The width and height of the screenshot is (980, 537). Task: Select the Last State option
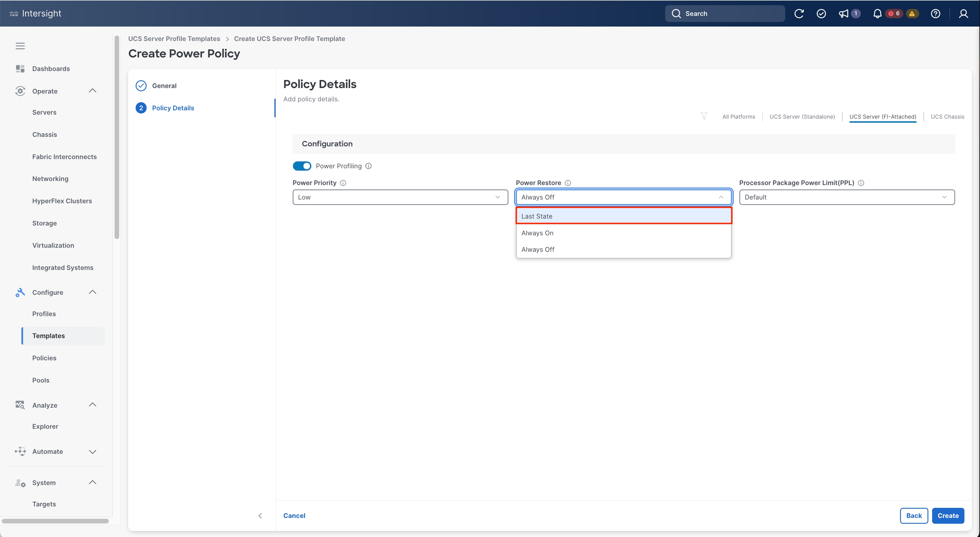[623, 216]
